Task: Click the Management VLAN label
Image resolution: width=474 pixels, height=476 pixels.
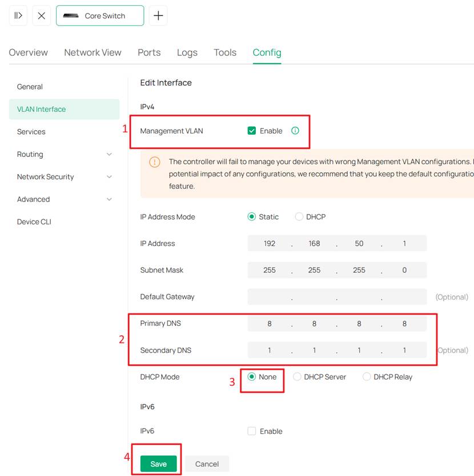Action: tap(171, 131)
